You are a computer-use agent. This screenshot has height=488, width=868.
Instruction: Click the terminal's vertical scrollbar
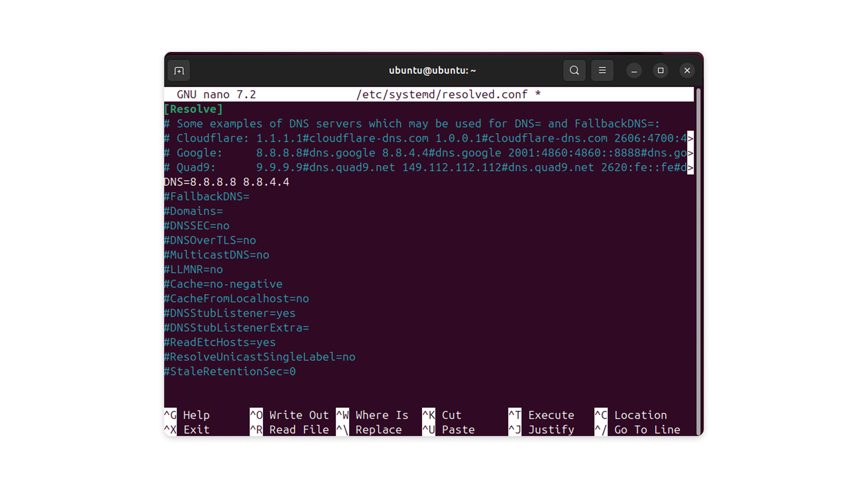pyautogui.click(x=698, y=261)
